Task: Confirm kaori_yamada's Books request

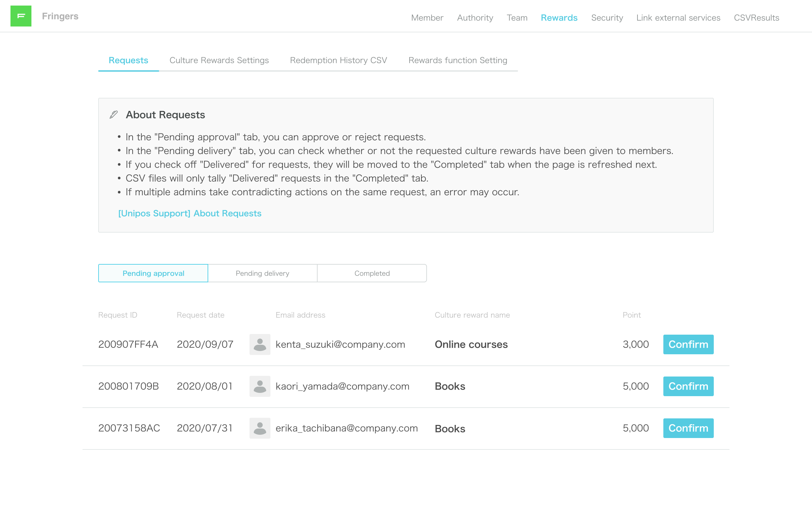Action: [x=688, y=386]
